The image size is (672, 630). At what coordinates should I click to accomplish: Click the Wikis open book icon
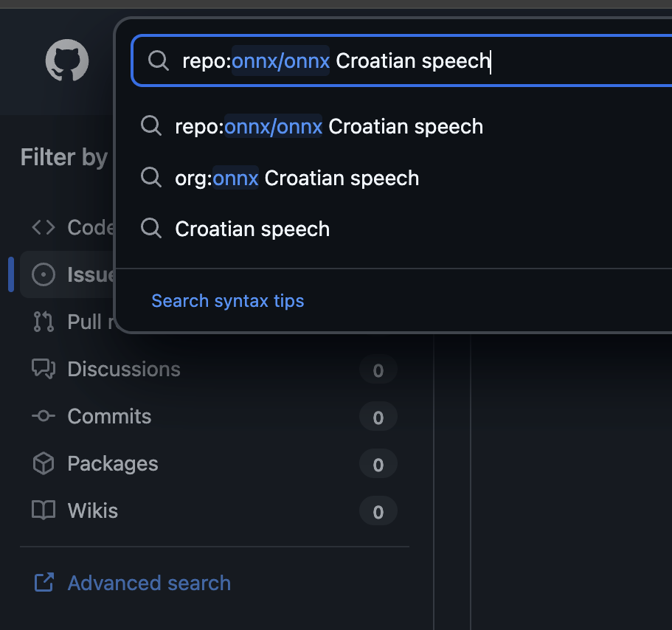click(44, 510)
